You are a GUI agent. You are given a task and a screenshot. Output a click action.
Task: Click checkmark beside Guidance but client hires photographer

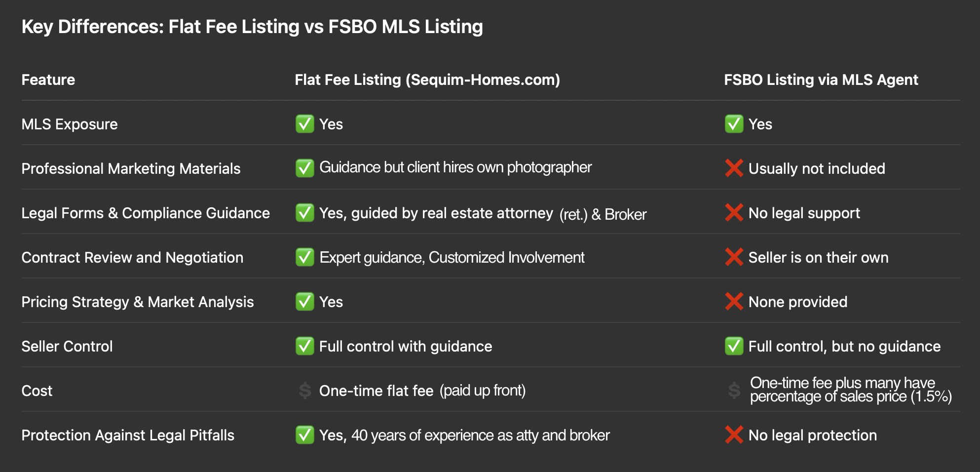(304, 168)
